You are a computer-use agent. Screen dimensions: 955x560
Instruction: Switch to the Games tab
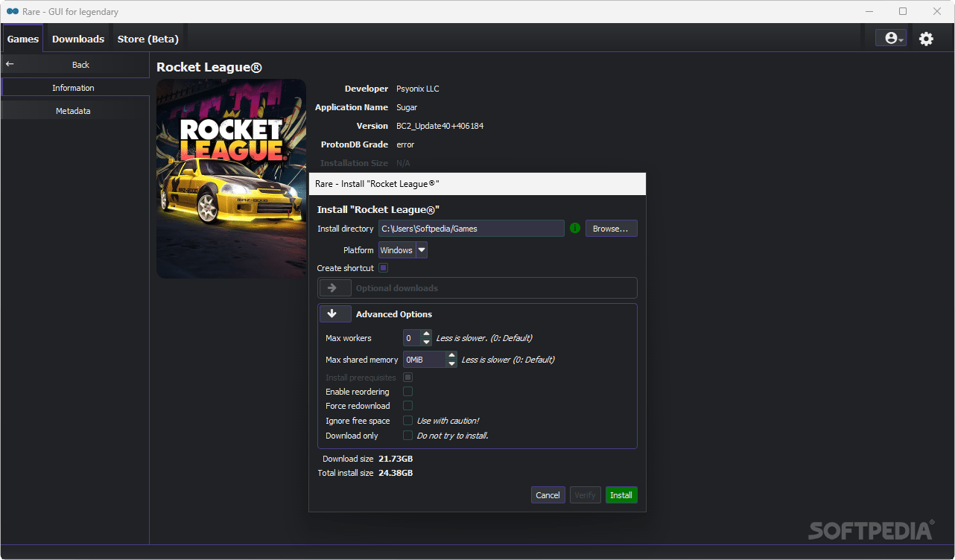[23, 39]
